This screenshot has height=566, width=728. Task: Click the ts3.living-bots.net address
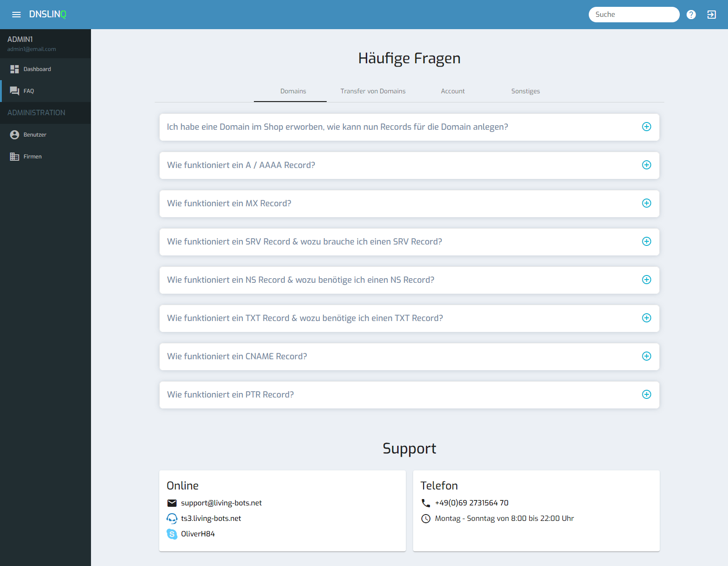click(x=211, y=519)
